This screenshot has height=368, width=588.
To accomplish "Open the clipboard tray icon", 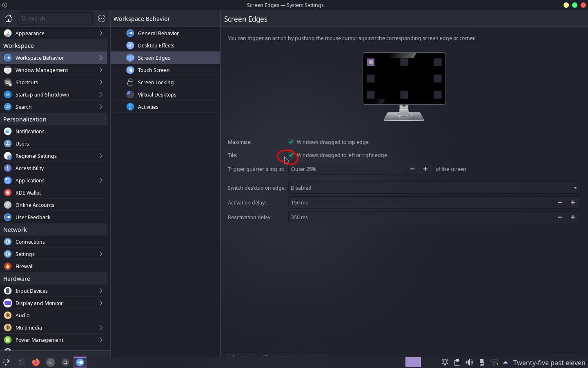I will click(457, 362).
